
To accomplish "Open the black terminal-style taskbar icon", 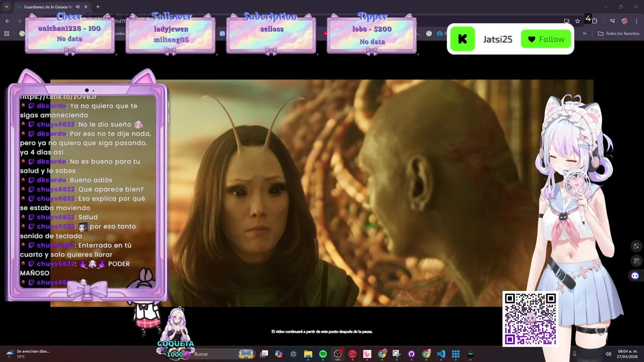I will [x=470, y=354].
